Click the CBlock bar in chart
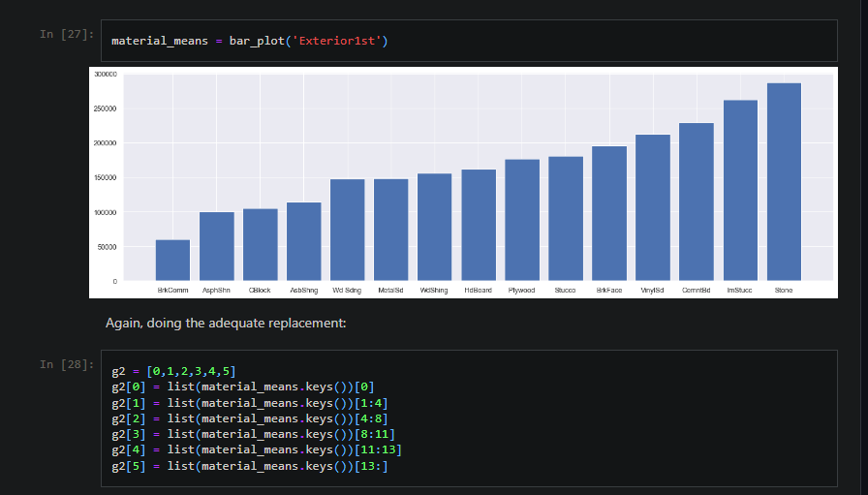 tap(261, 245)
